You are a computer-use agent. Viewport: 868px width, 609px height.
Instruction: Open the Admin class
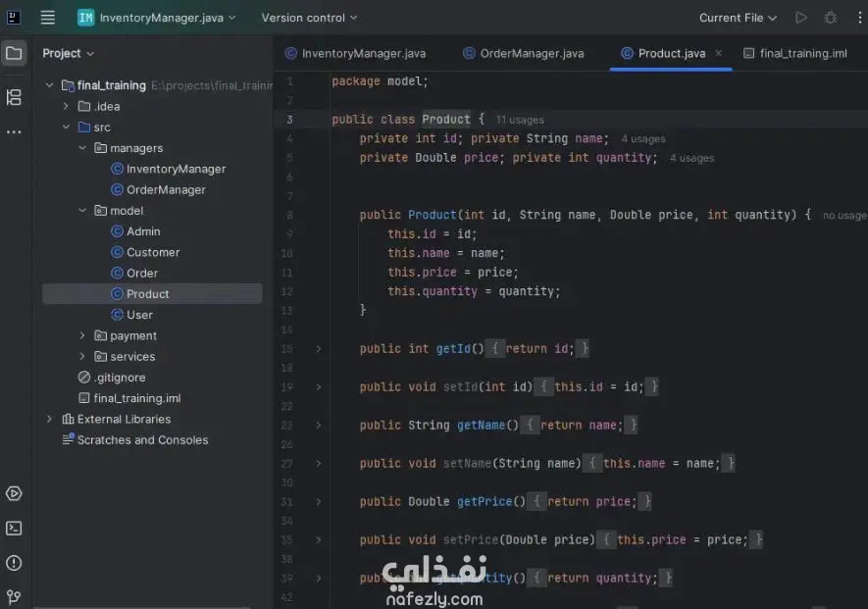[x=135, y=231]
